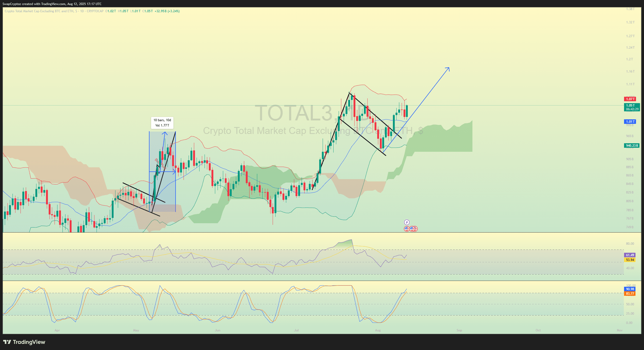Click the leftmost US flag economic event icon
The width and height of the screenshot is (644, 350).
[407, 229]
